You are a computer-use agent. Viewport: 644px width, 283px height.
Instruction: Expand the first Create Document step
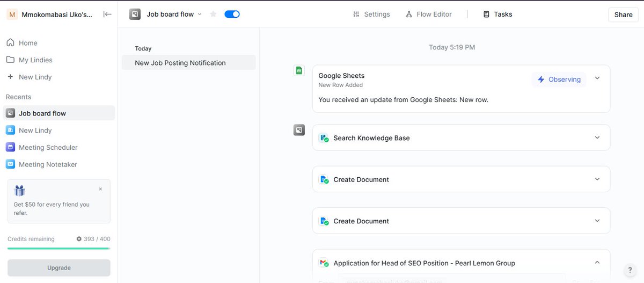597,179
